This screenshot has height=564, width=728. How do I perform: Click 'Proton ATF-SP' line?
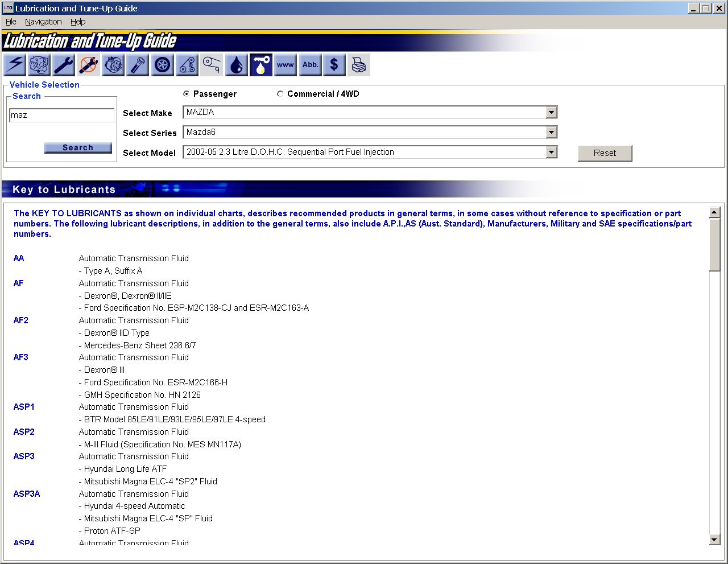[109, 531]
